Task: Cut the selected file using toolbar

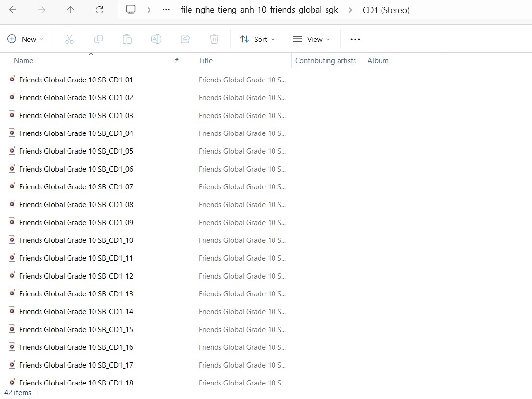Action: coord(69,39)
